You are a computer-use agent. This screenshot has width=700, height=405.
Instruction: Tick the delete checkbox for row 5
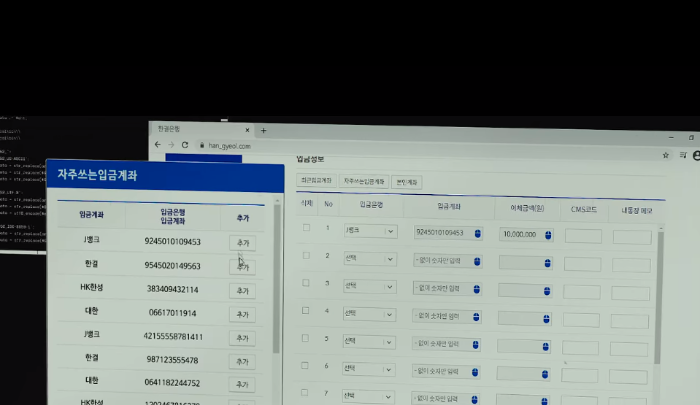tap(305, 338)
